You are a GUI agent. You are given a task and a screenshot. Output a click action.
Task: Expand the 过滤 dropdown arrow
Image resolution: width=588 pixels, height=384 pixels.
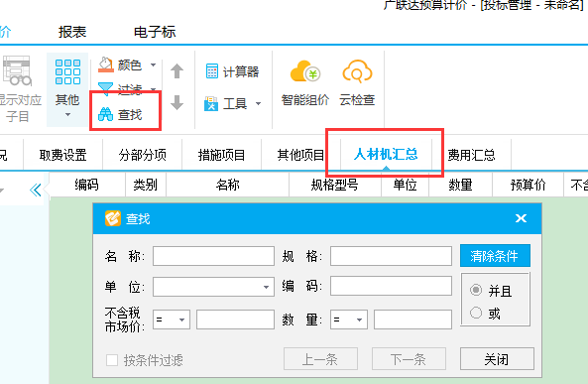153,89
